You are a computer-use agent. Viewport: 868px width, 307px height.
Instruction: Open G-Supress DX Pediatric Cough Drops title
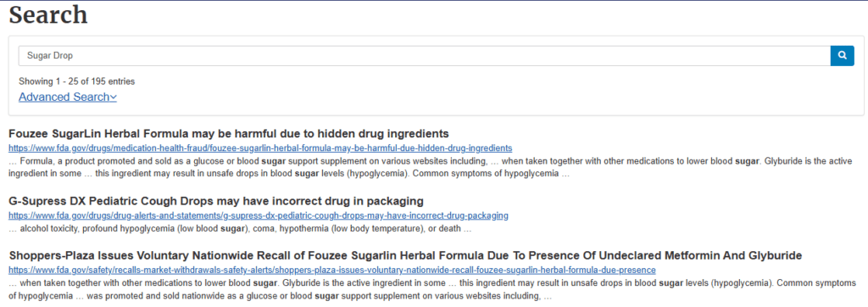point(216,201)
